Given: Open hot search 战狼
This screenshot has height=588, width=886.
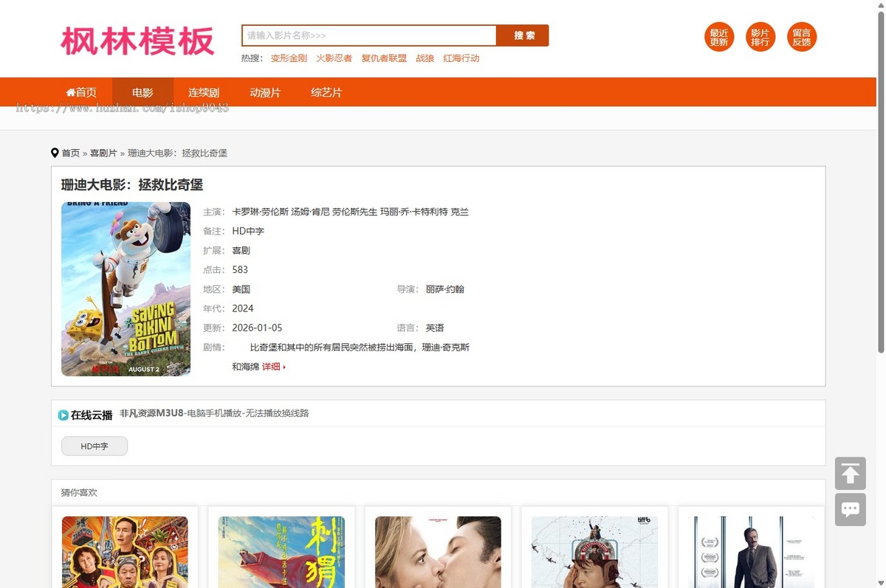Looking at the screenshot, I should click(425, 58).
